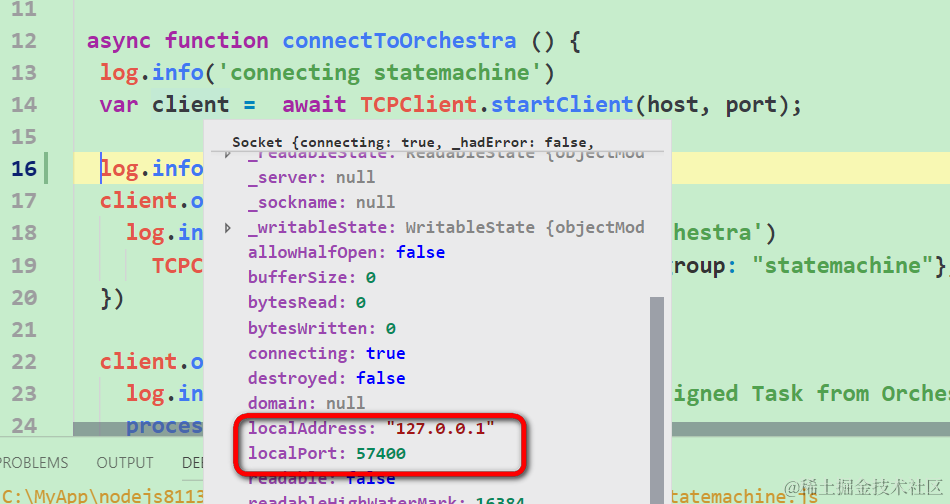
Task: Click line number 14 in gutter
Action: 24,105
